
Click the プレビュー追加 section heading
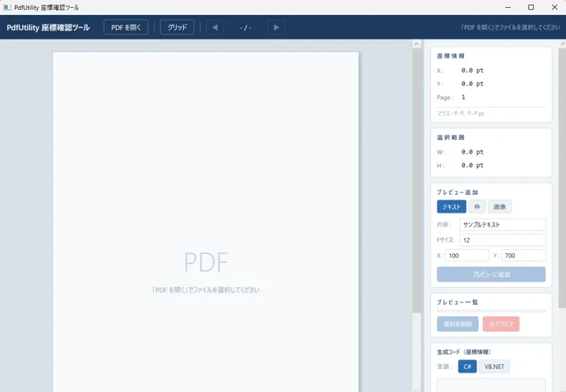click(x=457, y=192)
